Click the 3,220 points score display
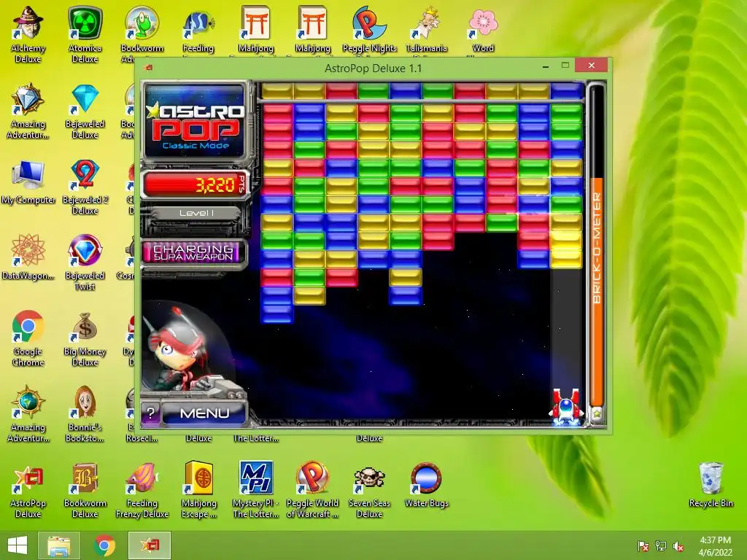 196,184
